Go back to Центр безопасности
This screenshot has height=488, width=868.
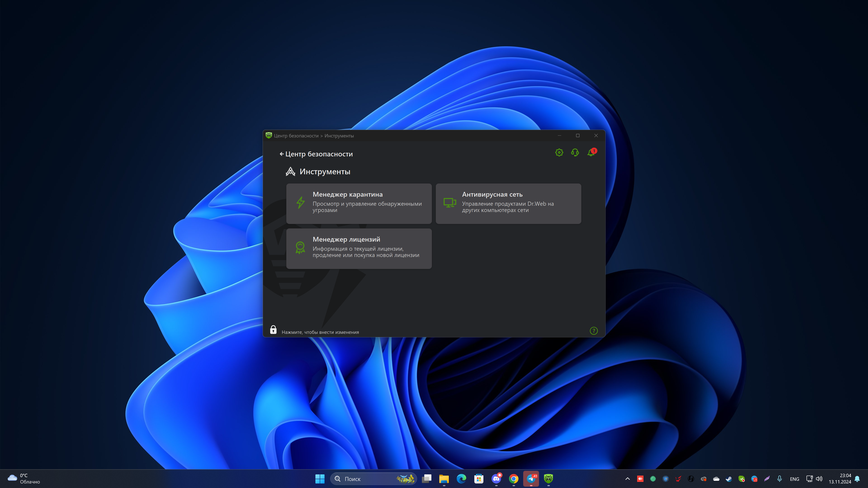tap(316, 154)
